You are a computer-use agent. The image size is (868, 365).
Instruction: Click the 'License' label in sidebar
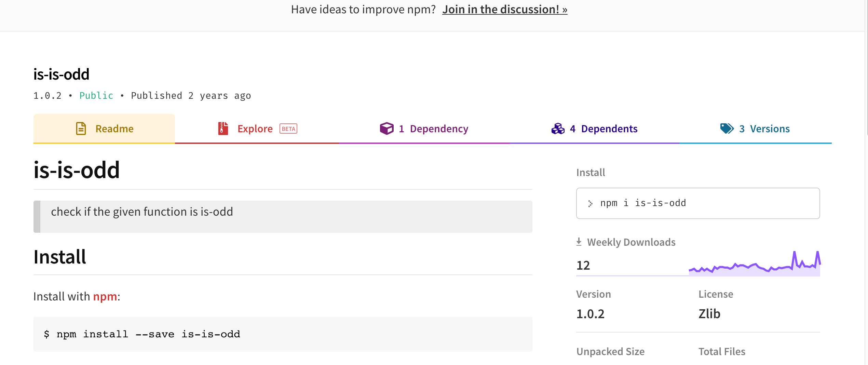(716, 294)
